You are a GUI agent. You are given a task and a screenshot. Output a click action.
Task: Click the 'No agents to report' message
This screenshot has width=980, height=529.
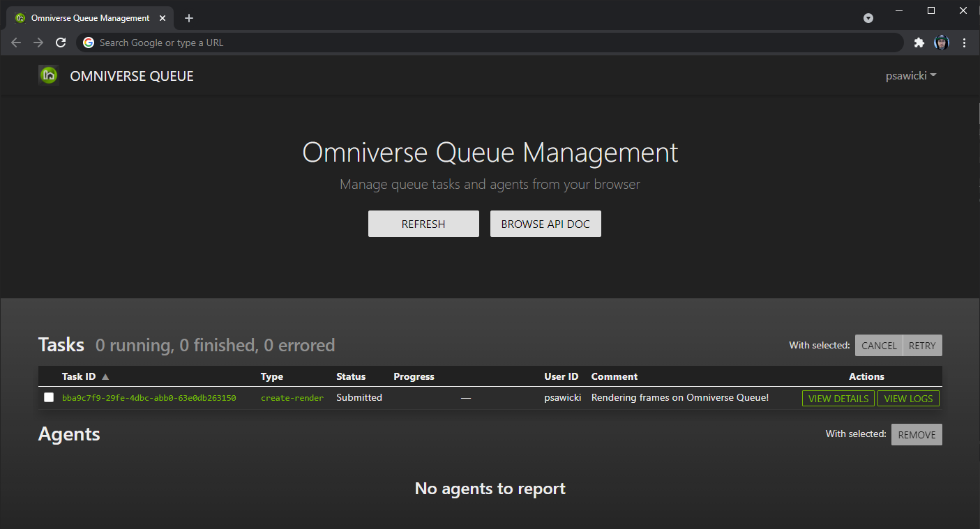click(x=490, y=489)
